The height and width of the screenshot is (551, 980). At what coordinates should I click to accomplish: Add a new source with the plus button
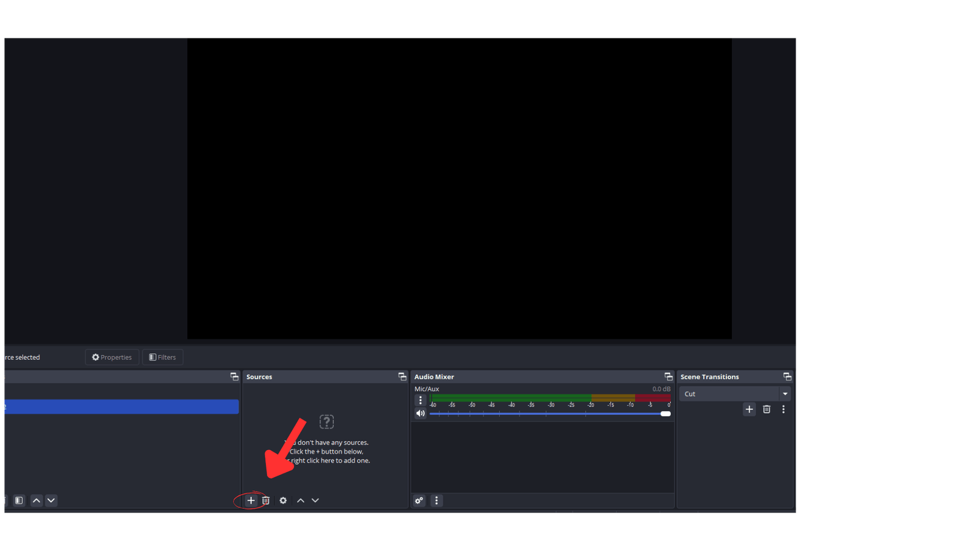tap(251, 500)
